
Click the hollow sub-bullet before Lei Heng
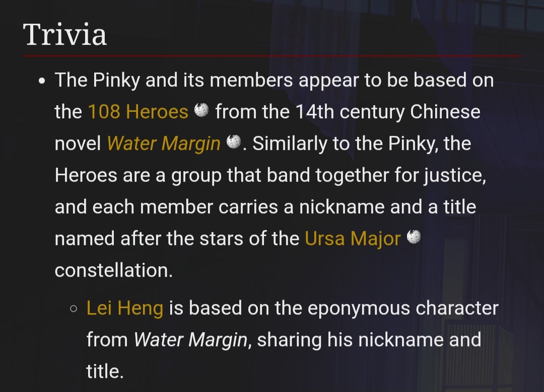coord(74,308)
